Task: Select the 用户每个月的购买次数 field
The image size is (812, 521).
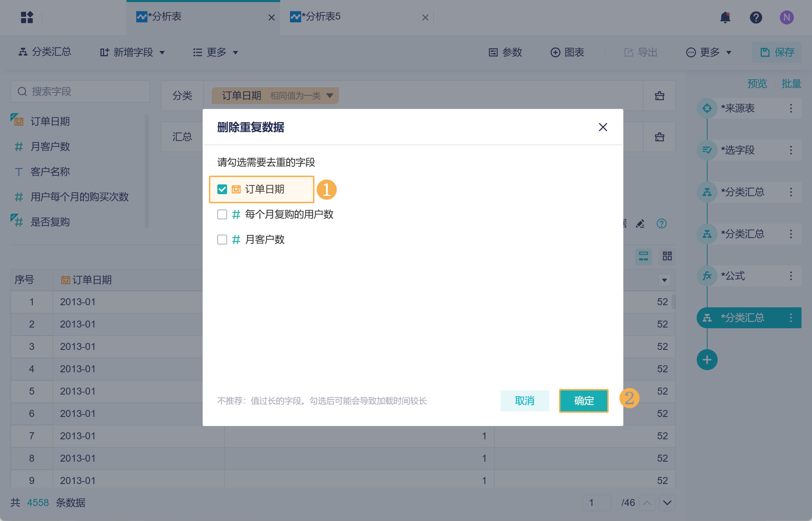Action: tap(80, 197)
